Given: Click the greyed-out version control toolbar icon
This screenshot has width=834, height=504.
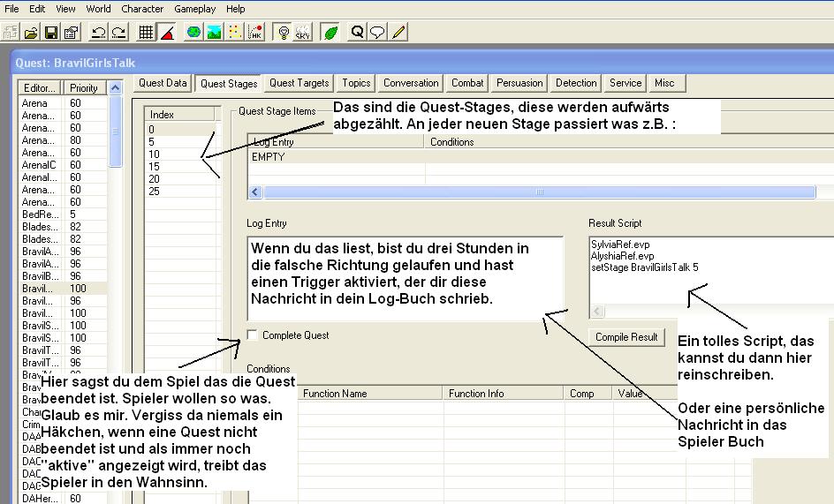Looking at the screenshot, I should [x=10, y=33].
